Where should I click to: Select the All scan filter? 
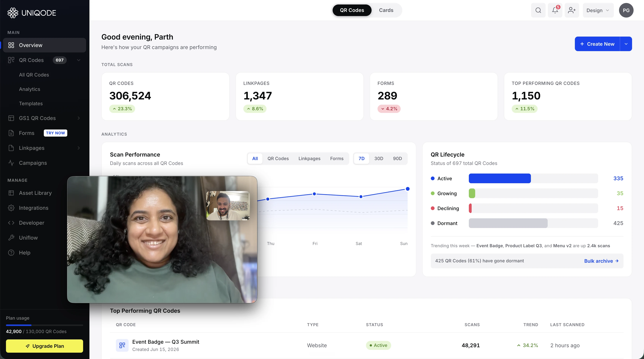255,158
